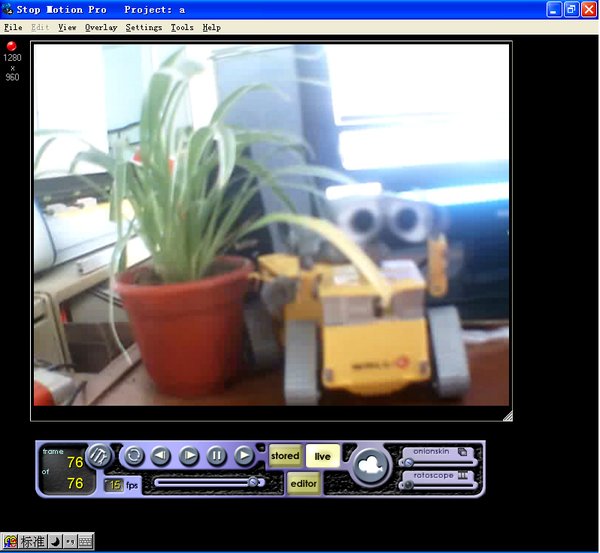The width and height of the screenshot is (600, 553).
Task: Open the Overlay menu
Action: pos(101,28)
